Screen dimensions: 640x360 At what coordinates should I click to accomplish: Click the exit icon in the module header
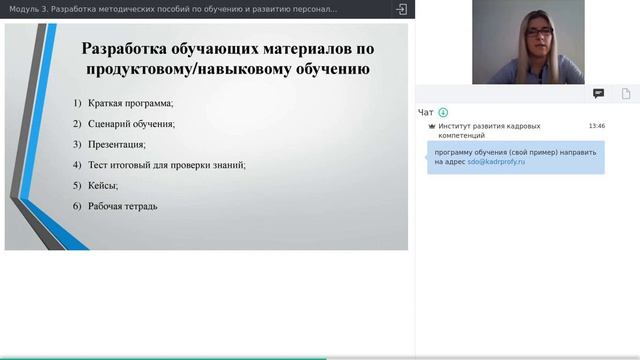401,9
